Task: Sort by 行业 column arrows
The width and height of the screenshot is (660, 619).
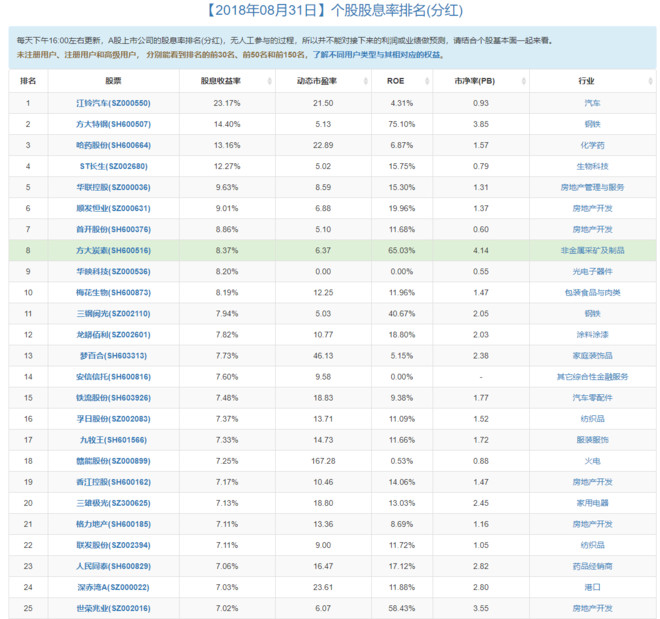Action: 650,81
